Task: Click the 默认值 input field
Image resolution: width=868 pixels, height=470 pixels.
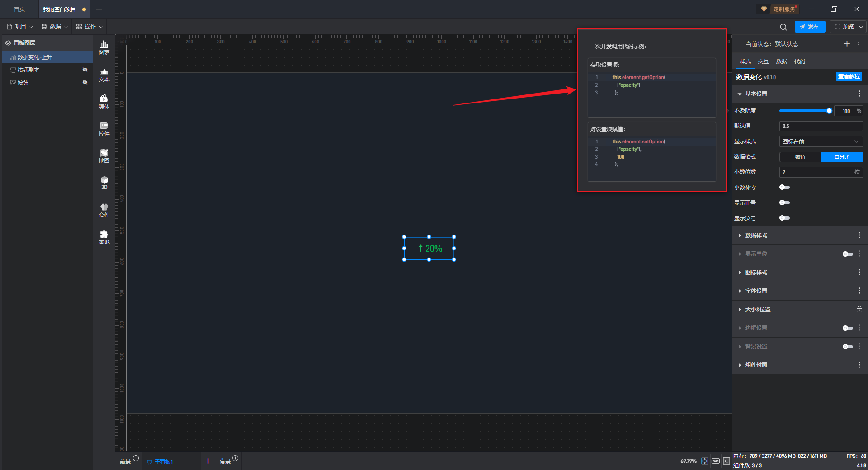Action: pyautogui.click(x=821, y=126)
